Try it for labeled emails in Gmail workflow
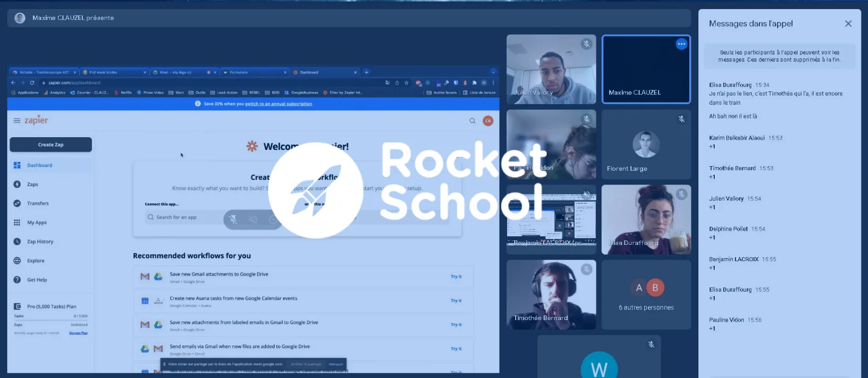The width and height of the screenshot is (868, 378). [x=456, y=324]
